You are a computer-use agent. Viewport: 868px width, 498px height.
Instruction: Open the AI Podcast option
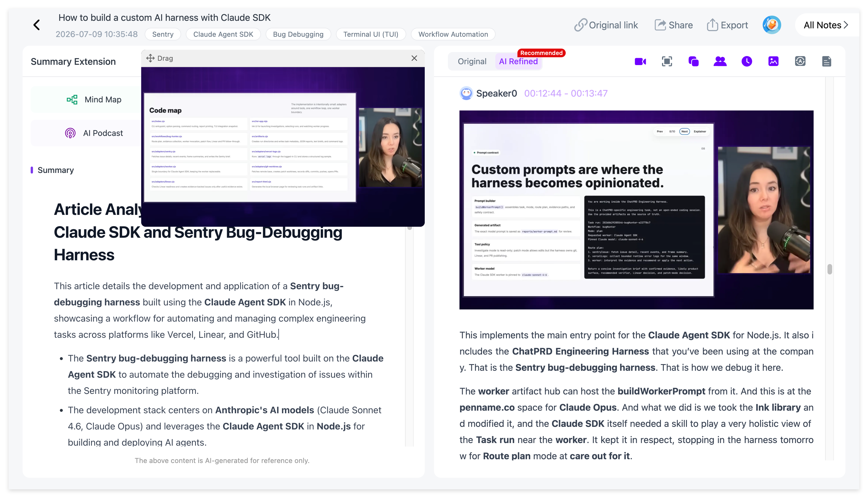(x=94, y=133)
